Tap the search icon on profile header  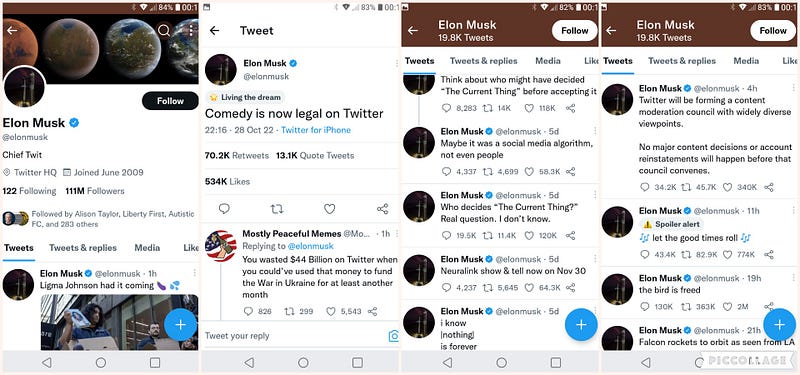click(164, 31)
